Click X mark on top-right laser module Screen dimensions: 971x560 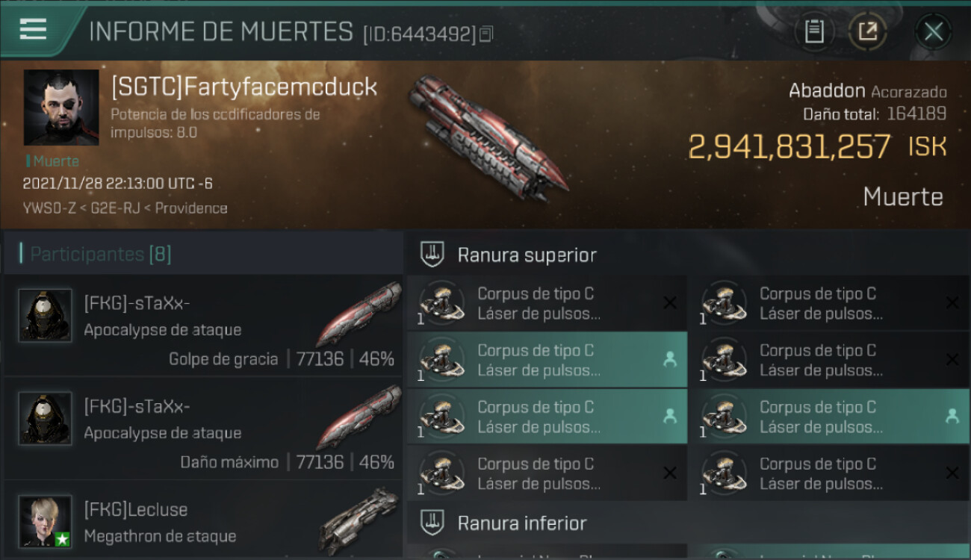click(x=952, y=302)
